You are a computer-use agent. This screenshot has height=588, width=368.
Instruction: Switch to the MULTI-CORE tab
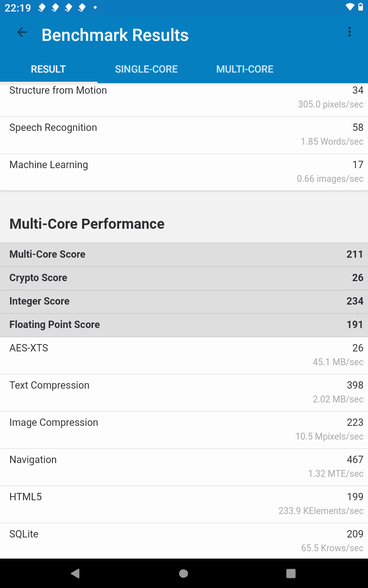(x=245, y=69)
